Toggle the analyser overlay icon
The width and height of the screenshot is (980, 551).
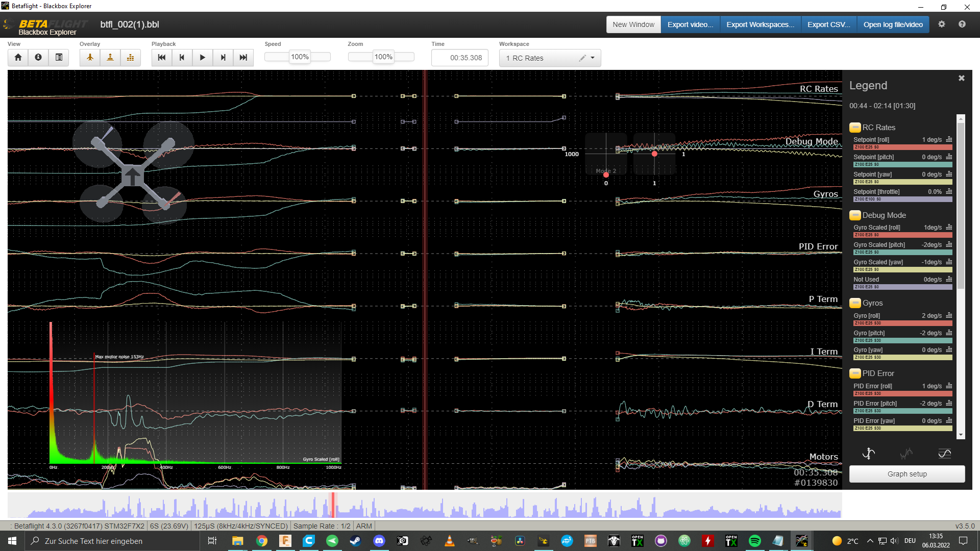131,58
